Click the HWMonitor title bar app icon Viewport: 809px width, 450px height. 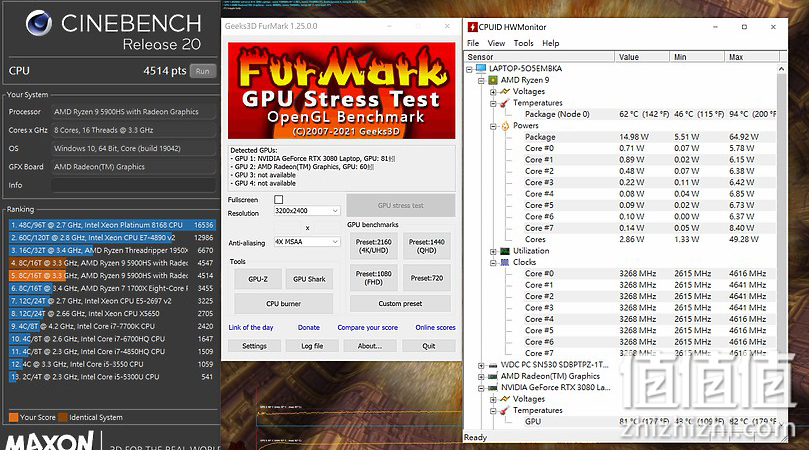[472, 27]
